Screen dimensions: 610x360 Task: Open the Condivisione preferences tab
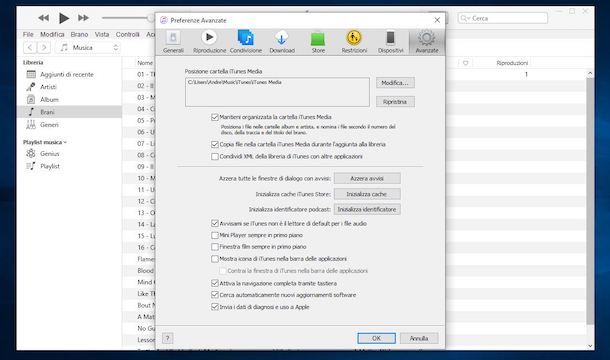(x=245, y=42)
